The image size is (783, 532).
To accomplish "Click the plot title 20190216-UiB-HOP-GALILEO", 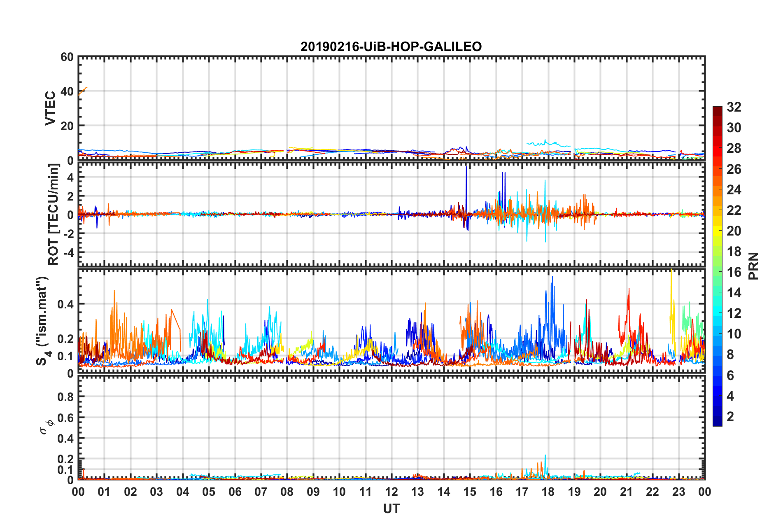I will (391, 47).
